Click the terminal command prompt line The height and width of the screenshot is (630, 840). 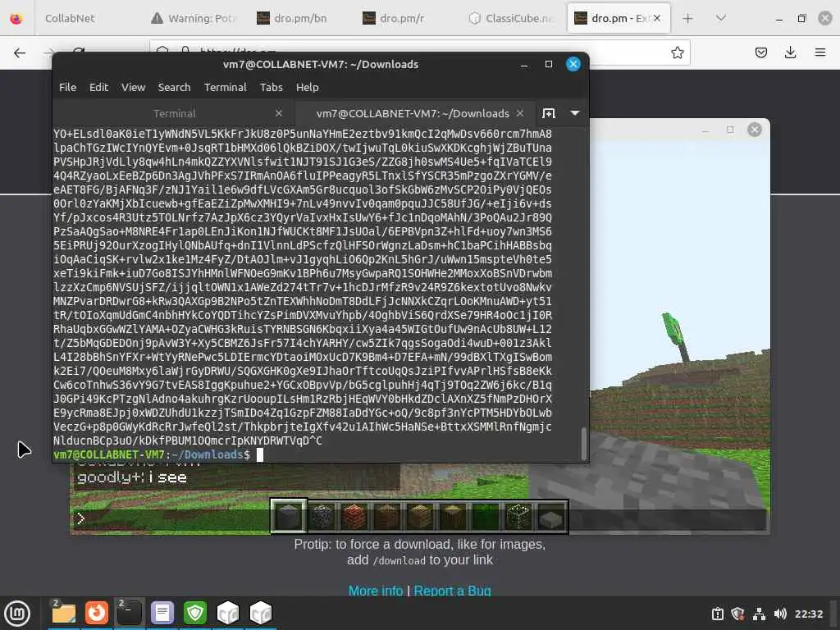coord(158,454)
